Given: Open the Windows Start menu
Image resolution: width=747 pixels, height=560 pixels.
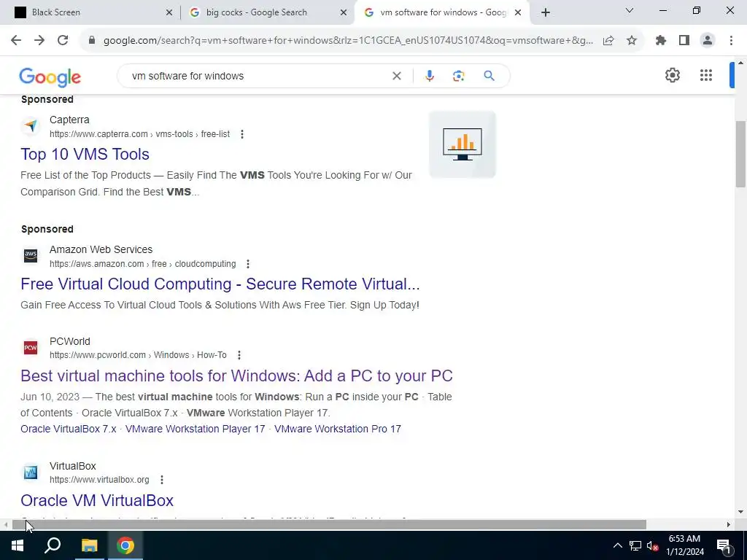Looking at the screenshot, I should coord(18,545).
